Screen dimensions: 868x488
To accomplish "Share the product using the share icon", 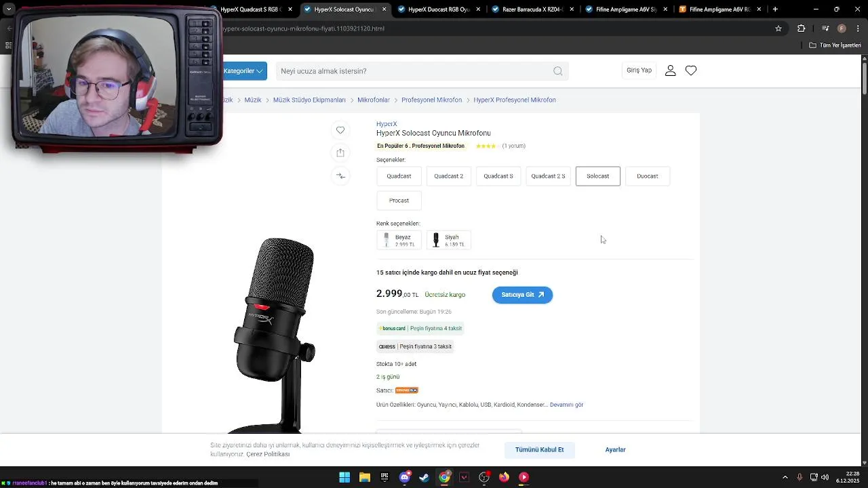I will (x=340, y=152).
